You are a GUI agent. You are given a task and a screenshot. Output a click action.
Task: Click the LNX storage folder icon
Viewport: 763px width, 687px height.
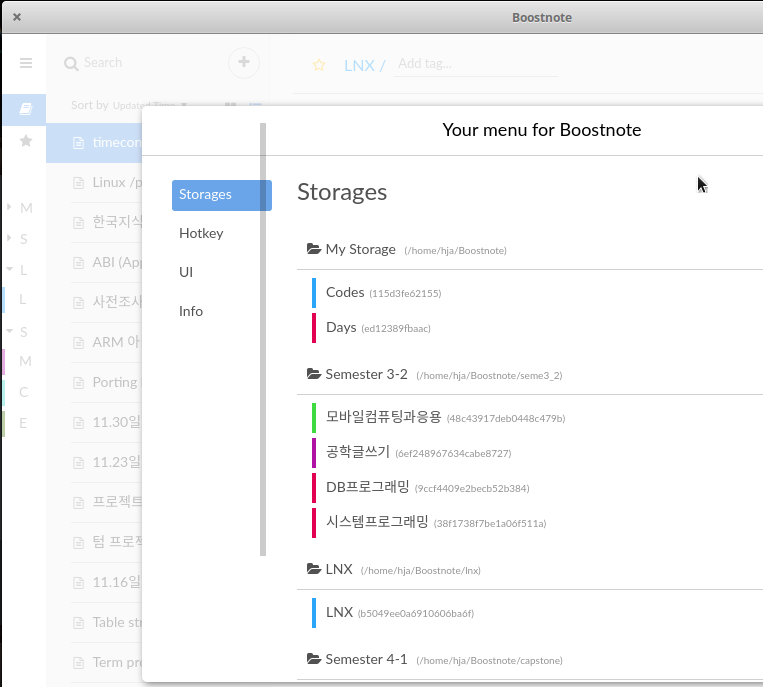(x=314, y=568)
